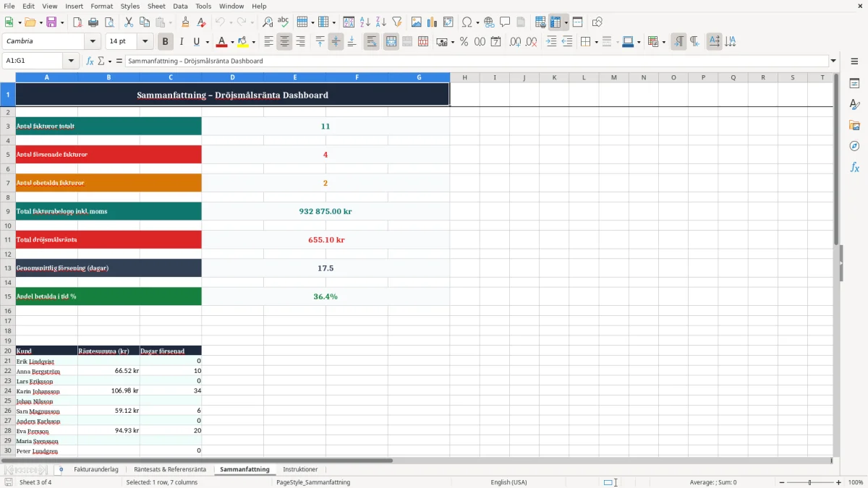The width and height of the screenshot is (868, 488).
Task: Select the Merge and Center Cells icon
Action: 391,42
